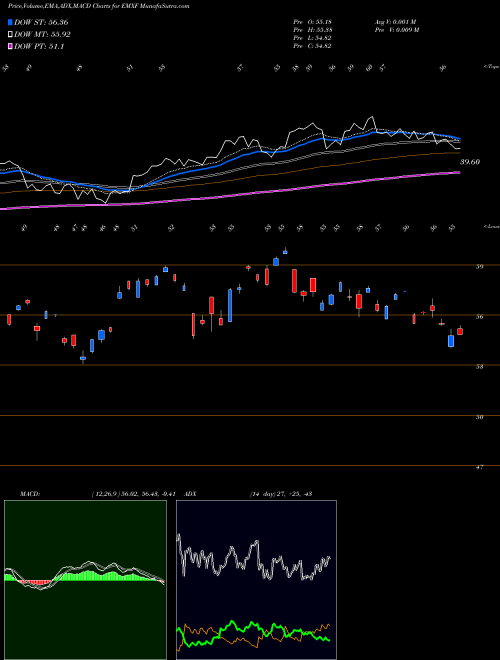Click the 53 price axis label

479,367
